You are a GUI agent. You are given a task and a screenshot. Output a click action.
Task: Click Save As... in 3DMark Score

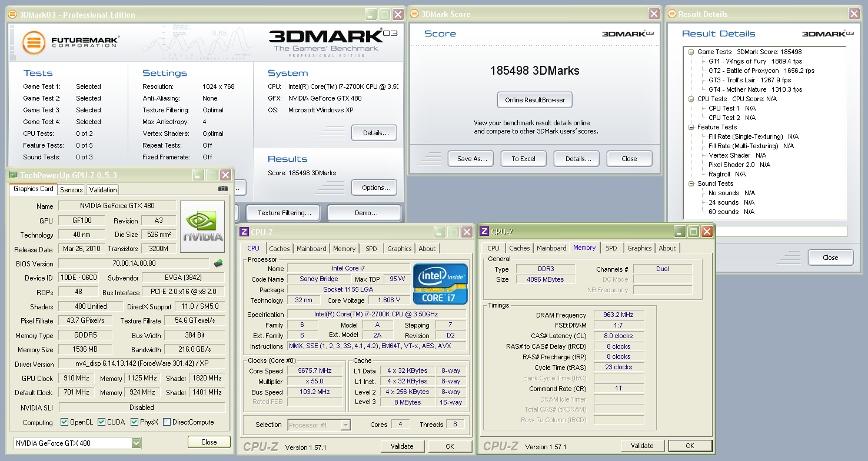click(472, 159)
